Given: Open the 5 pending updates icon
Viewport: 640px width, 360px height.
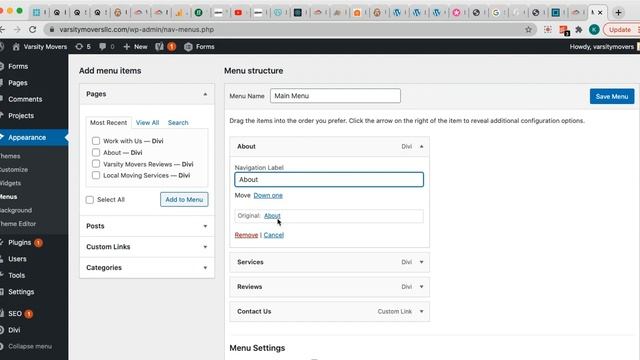Looking at the screenshot, I should coord(83,47).
